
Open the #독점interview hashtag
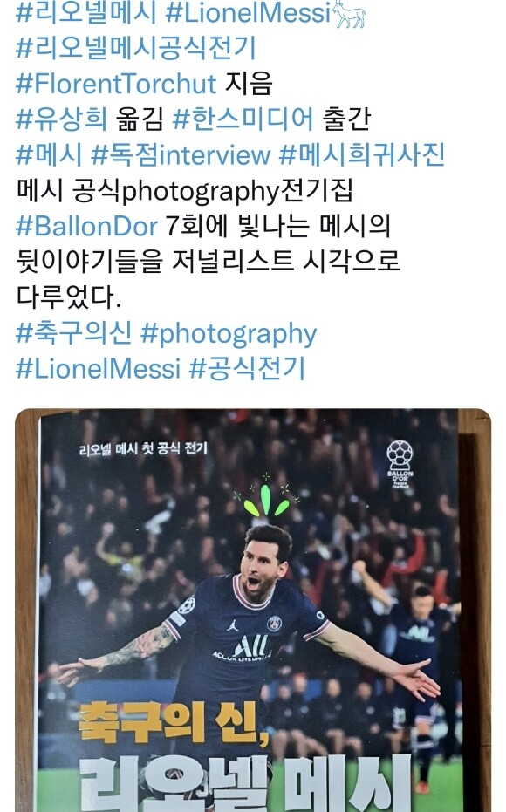(x=181, y=154)
